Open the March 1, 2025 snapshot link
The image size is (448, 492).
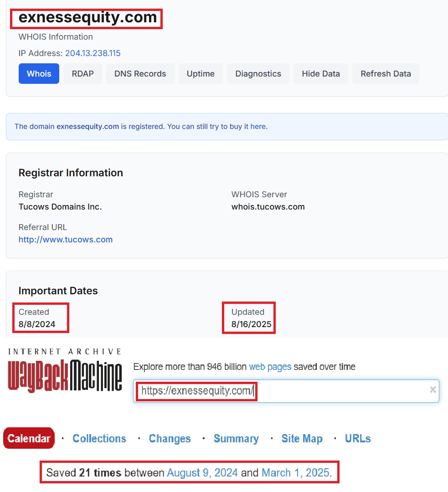click(x=295, y=473)
